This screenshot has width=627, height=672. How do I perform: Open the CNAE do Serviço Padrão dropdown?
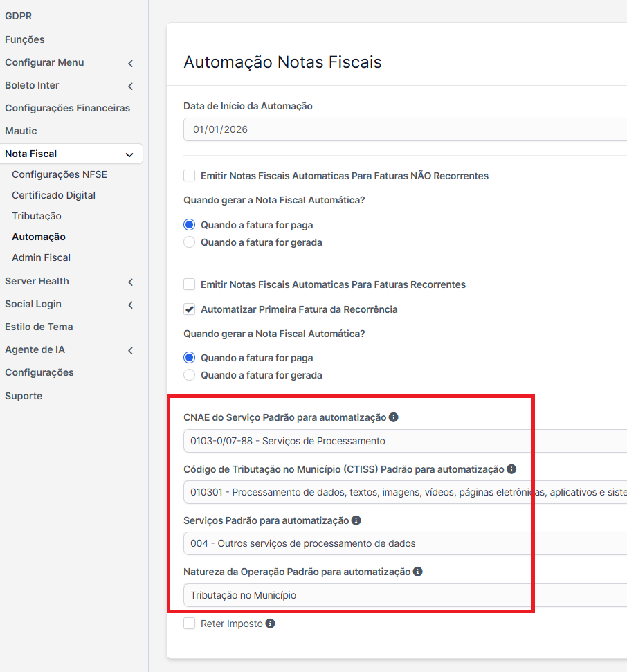pyautogui.click(x=405, y=441)
